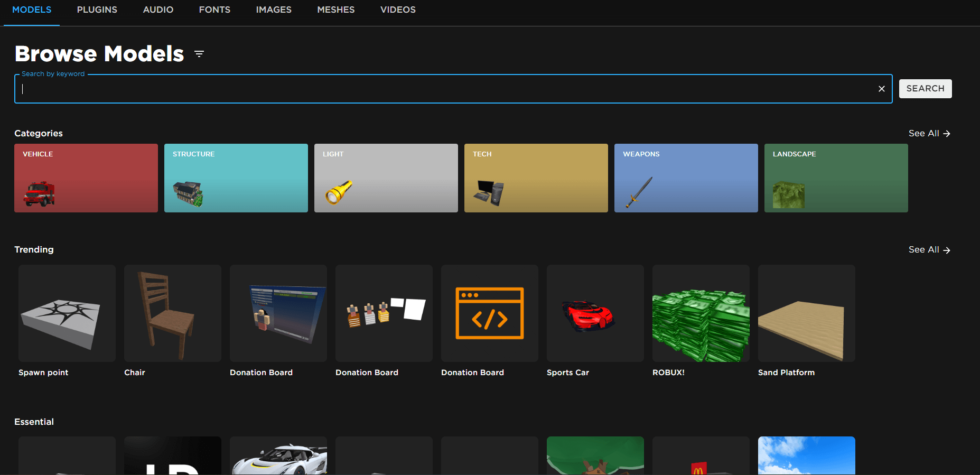Select the Structure category card

[236, 178]
